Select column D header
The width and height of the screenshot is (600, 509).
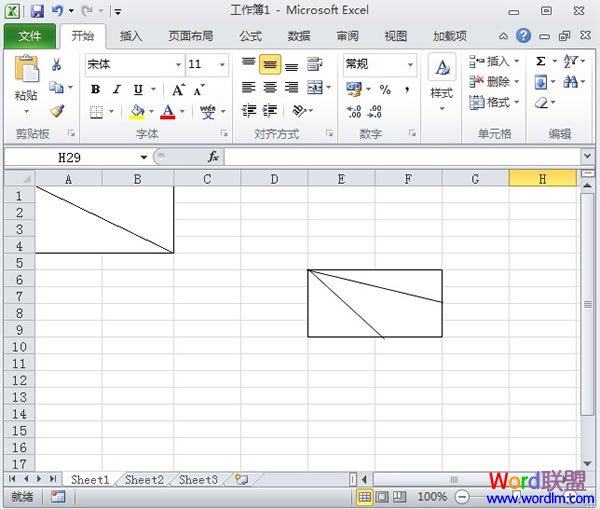click(274, 179)
